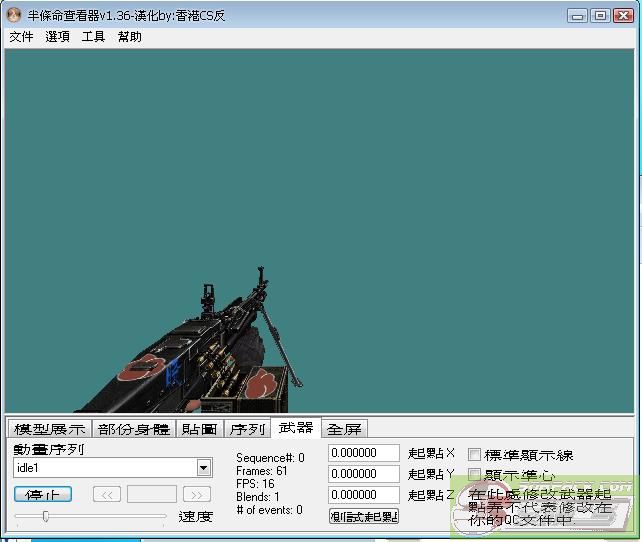
Task: Click the animation speed slider handle
Action: click(x=46, y=516)
